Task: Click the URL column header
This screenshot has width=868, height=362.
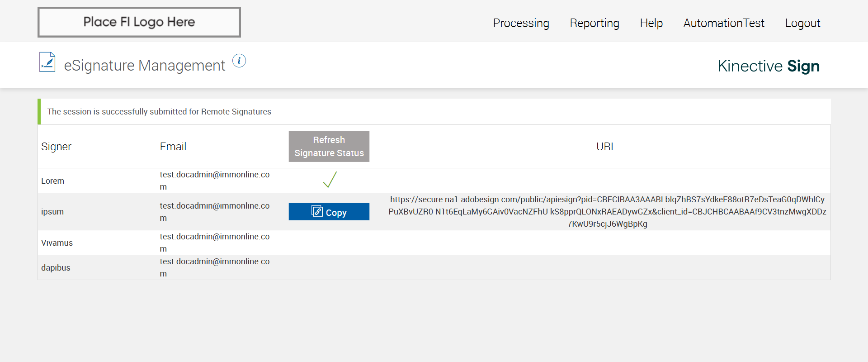Action: coord(606,147)
